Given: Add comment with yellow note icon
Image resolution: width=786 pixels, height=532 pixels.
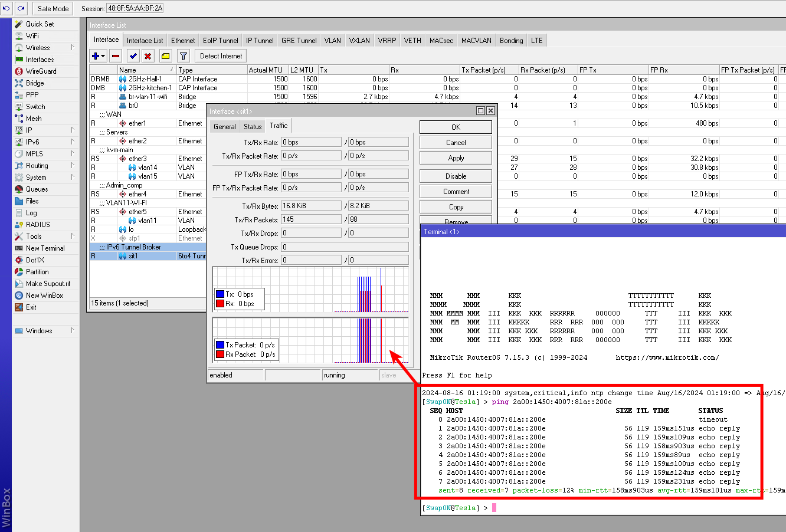Looking at the screenshot, I should point(166,56).
